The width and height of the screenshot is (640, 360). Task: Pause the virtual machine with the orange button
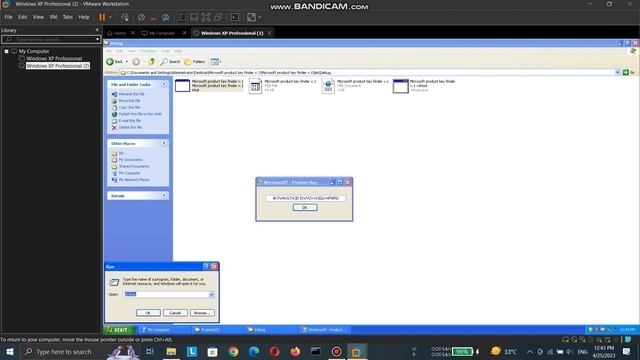pos(102,17)
